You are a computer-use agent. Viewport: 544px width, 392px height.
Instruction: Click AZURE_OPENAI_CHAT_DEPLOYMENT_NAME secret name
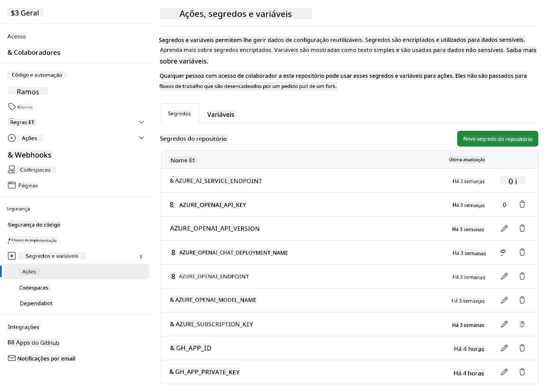(x=233, y=253)
